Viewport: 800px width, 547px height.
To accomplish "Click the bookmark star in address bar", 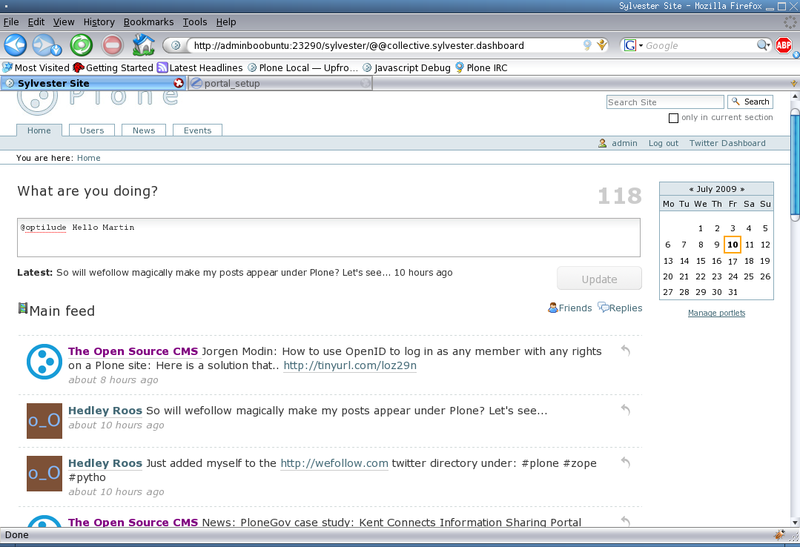I will [602, 45].
